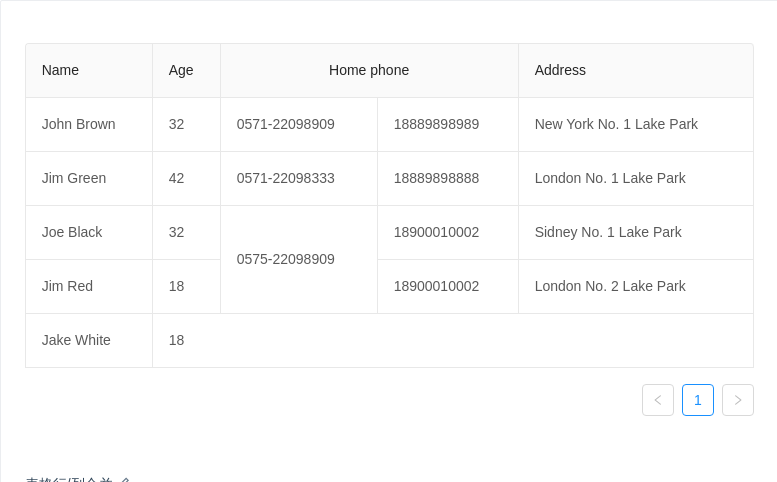This screenshot has height=482, width=777.
Task: Click the merged cell 0575-22098909
Action: [299, 260]
